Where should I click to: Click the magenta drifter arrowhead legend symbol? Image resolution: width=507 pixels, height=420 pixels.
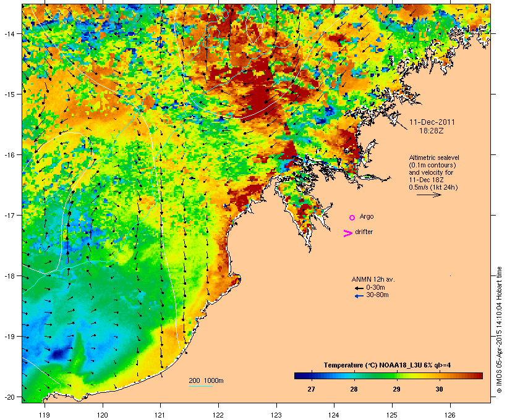tap(347, 233)
